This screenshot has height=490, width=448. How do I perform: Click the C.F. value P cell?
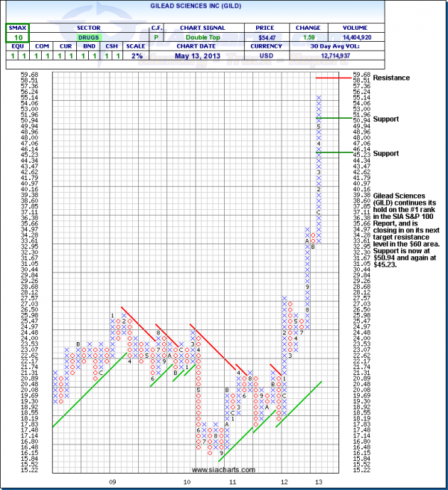[x=157, y=36]
